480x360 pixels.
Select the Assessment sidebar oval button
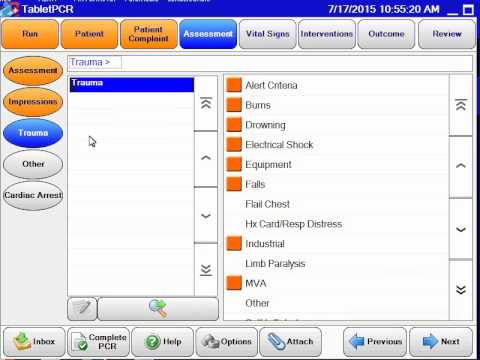(33, 71)
